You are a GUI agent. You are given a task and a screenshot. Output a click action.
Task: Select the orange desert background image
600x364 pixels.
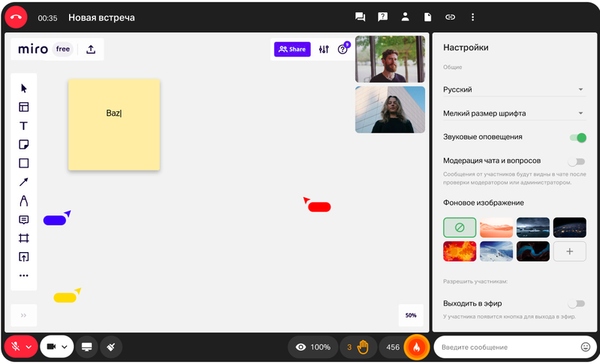point(496,227)
